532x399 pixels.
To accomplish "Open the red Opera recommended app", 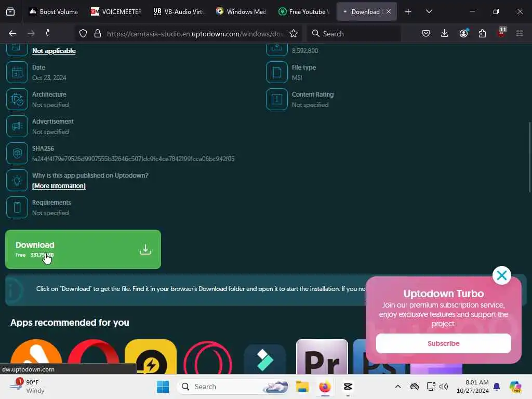I will point(94,356).
